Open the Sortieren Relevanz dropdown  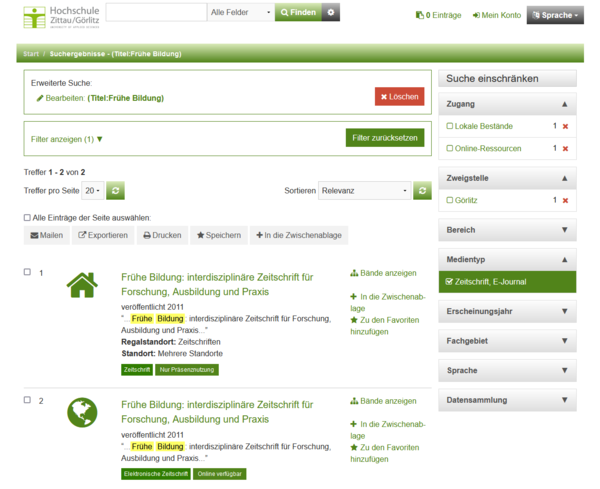(363, 190)
